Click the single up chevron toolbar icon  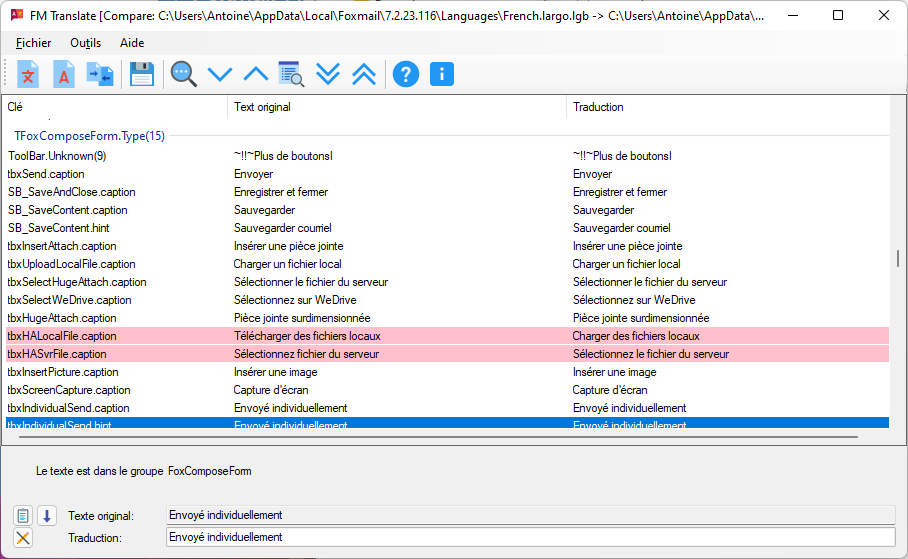point(256,74)
